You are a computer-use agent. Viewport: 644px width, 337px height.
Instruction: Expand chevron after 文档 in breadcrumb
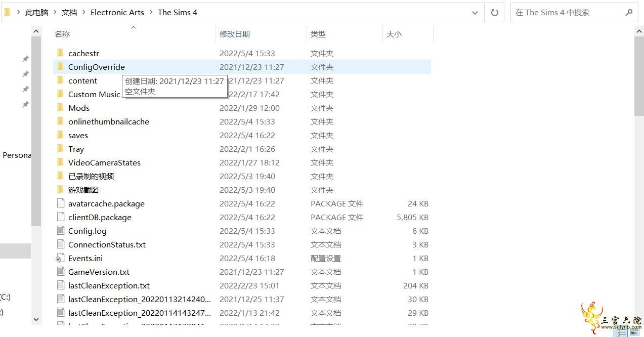point(83,12)
